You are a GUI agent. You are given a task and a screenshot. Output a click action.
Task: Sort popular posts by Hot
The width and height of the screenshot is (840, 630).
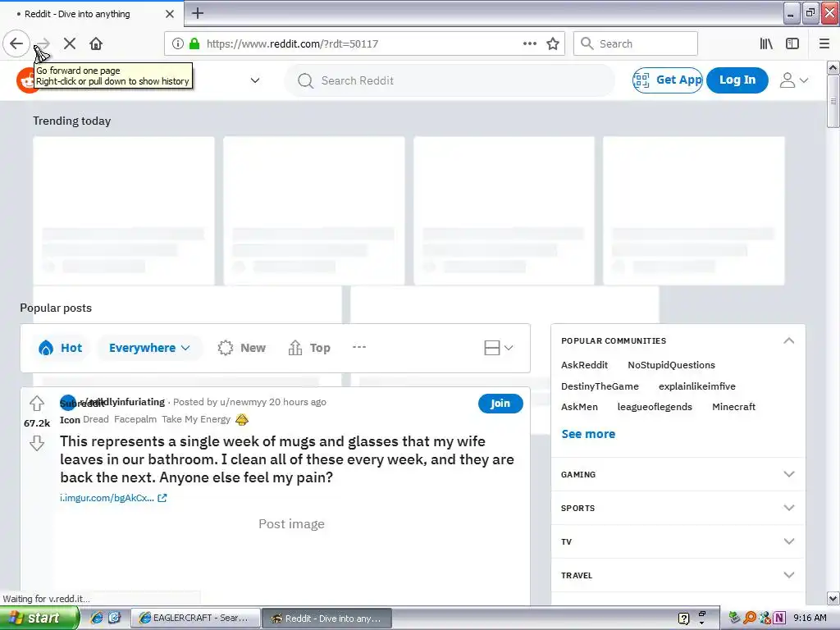coord(61,348)
